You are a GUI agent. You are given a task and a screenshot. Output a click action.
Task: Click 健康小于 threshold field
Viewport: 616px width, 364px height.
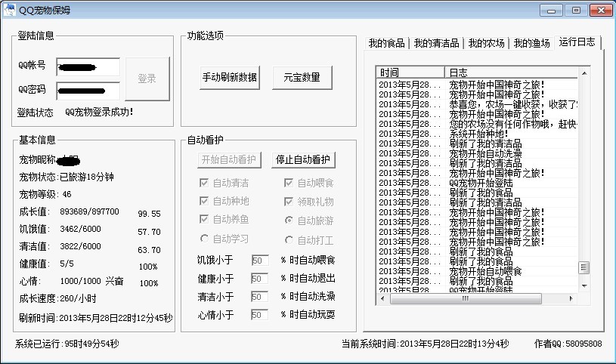tap(260, 279)
